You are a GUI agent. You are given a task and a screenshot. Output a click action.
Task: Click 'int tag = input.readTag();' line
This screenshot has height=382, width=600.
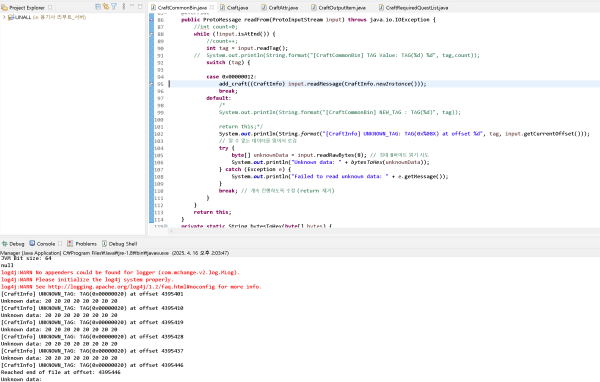click(x=247, y=48)
